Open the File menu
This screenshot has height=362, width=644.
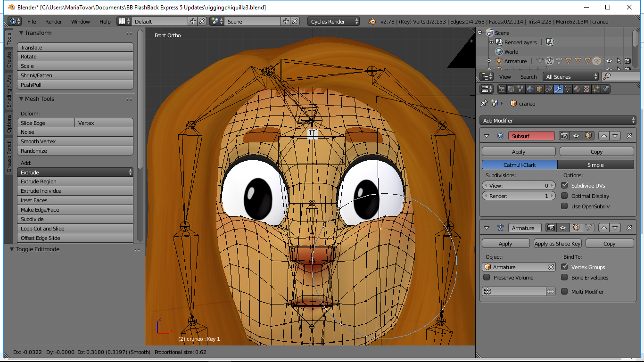(x=32, y=22)
